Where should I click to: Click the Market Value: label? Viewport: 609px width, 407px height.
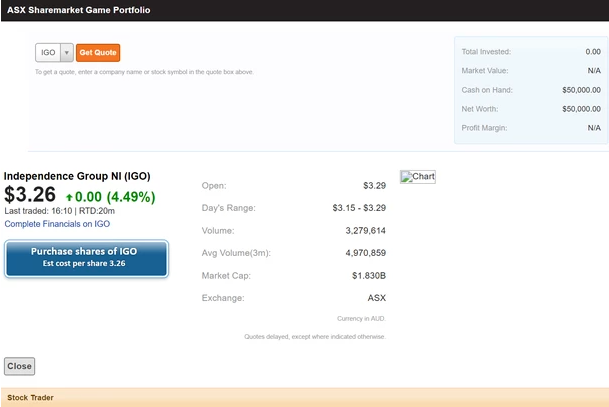tap(485, 71)
